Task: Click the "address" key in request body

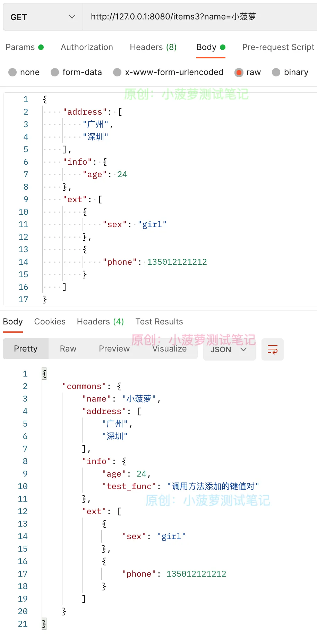Action: click(85, 112)
